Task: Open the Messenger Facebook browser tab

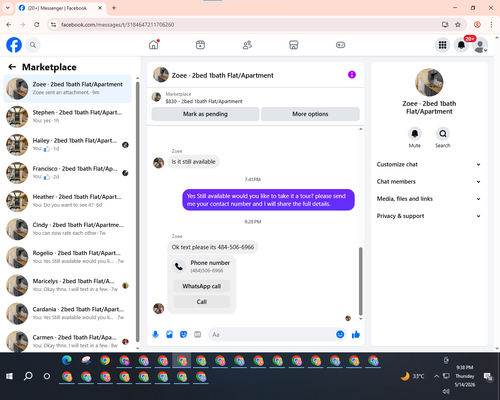Action: [x=60, y=8]
